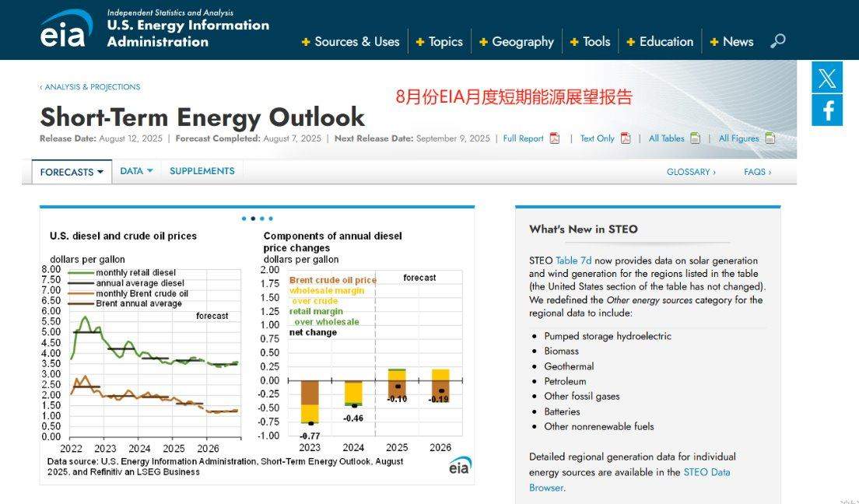Open the Geography menu

(x=523, y=42)
